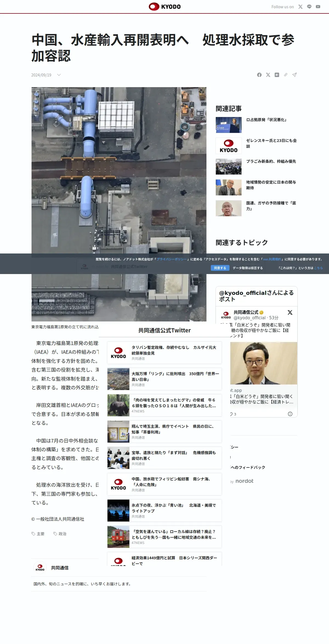The height and width of the screenshot is (644, 329).
Task: Open story 宝塚、遺族と隔たり「まず対話」
Action: (x=164, y=458)
